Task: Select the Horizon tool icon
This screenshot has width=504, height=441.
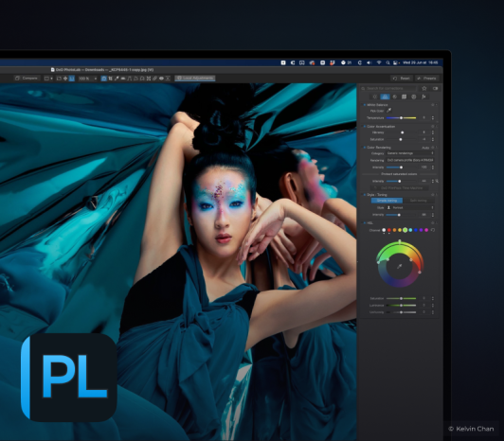Action: point(123,78)
